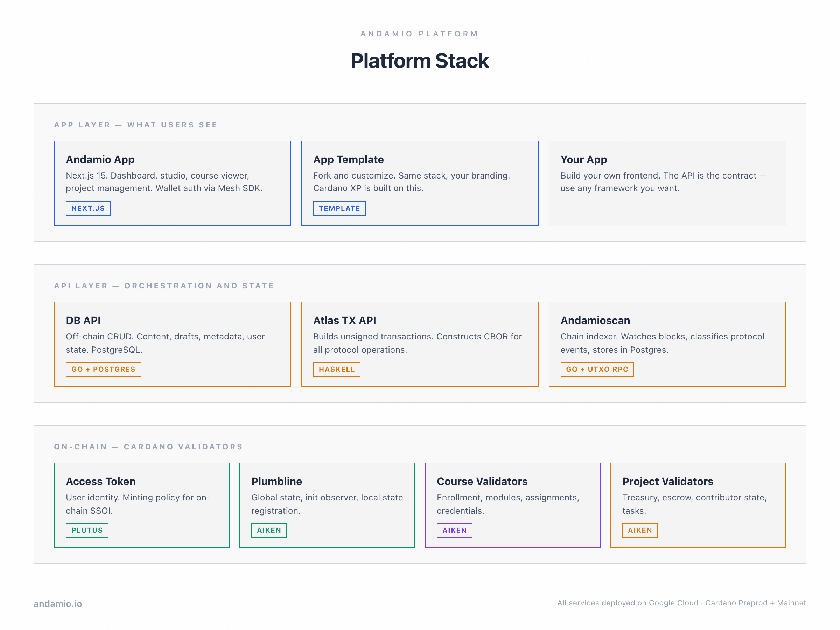The image size is (840, 630).
Task: Click the APP LAYER section heading
Action: pyautogui.click(x=135, y=125)
